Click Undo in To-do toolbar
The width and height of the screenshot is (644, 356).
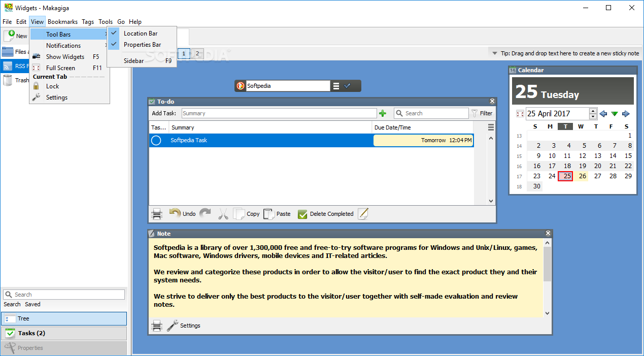tap(182, 214)
